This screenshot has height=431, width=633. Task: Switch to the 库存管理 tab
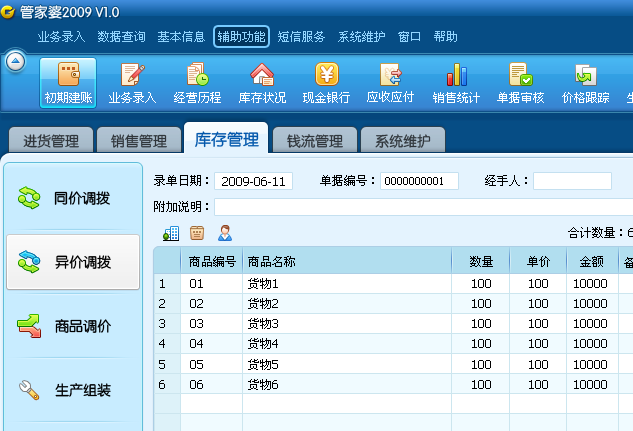[226, 139]
